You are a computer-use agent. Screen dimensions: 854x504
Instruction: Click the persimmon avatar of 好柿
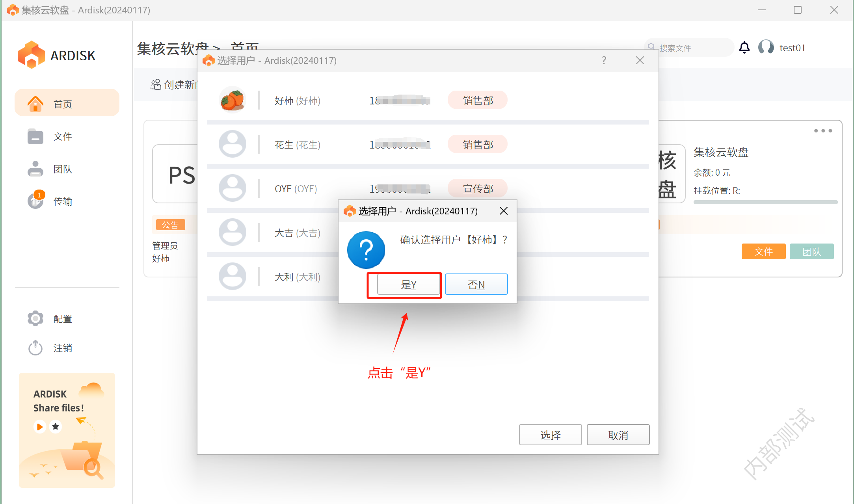click(232, 100)
